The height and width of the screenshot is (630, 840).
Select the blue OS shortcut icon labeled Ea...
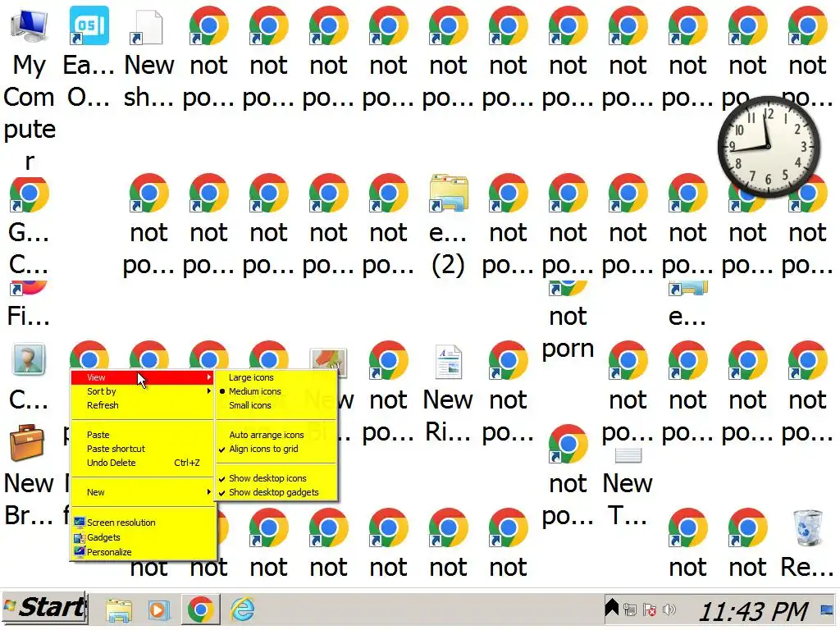tap(89, 25)
